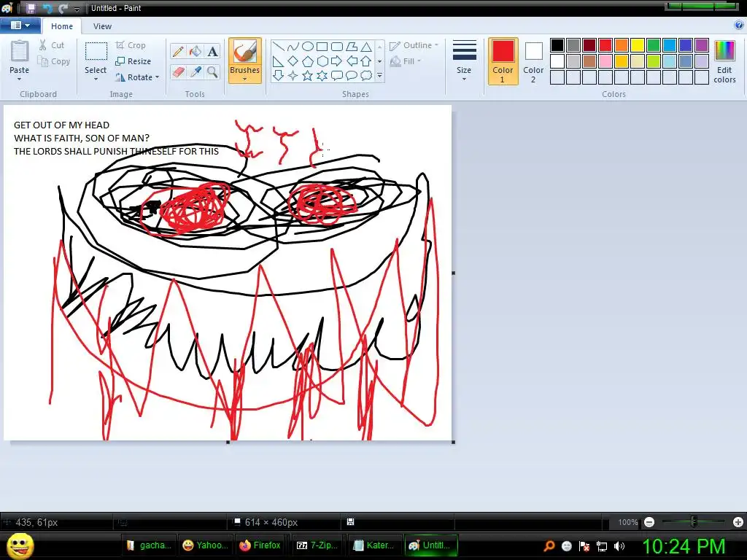Choose the Oval shape

pos(308,46)
